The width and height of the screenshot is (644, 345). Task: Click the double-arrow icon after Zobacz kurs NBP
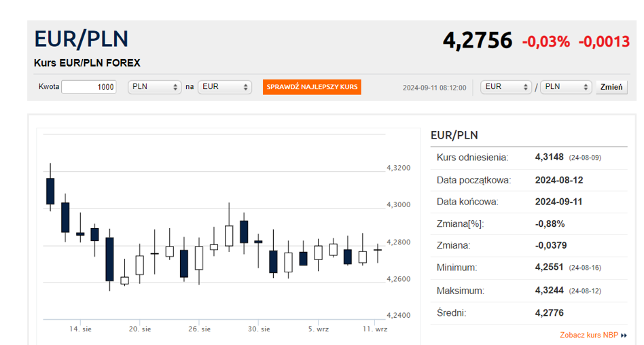pyautogui.click(x=624, y=335)
